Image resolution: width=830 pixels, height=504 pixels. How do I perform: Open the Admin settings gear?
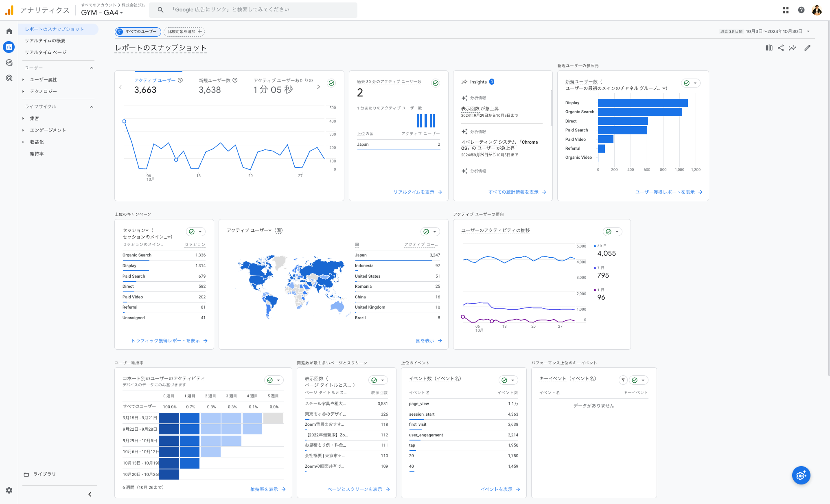[x=9, y=491]
